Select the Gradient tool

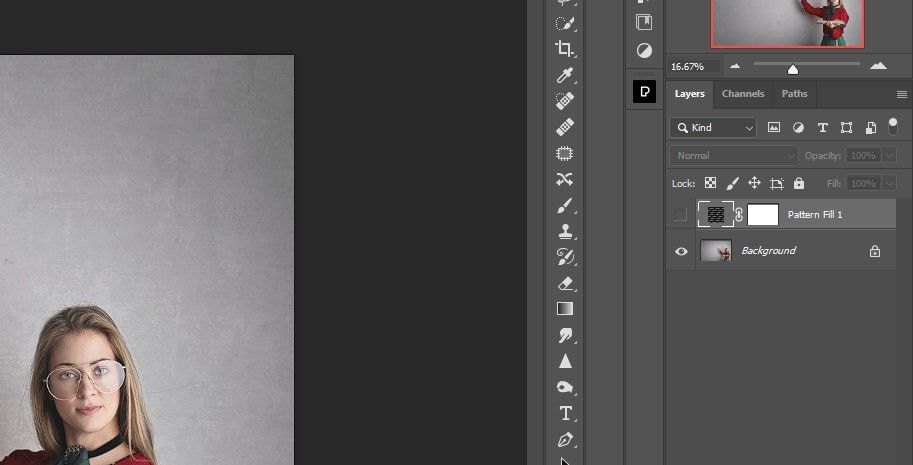click(x=565, y=309)
